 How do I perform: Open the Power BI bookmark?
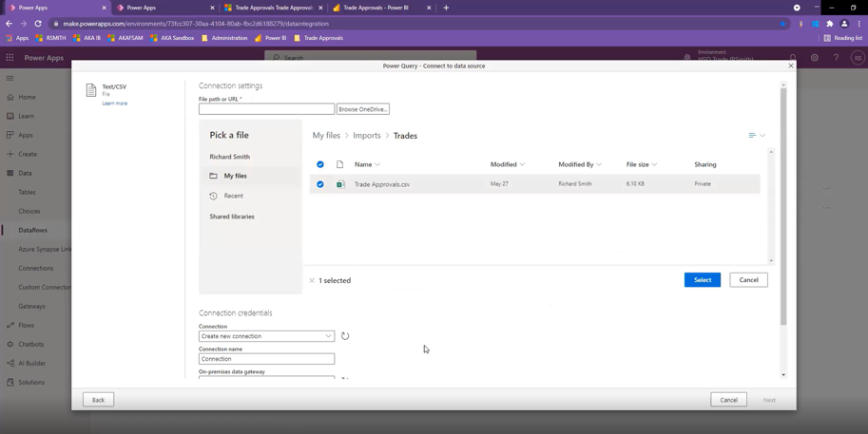(x=271, y=38)
